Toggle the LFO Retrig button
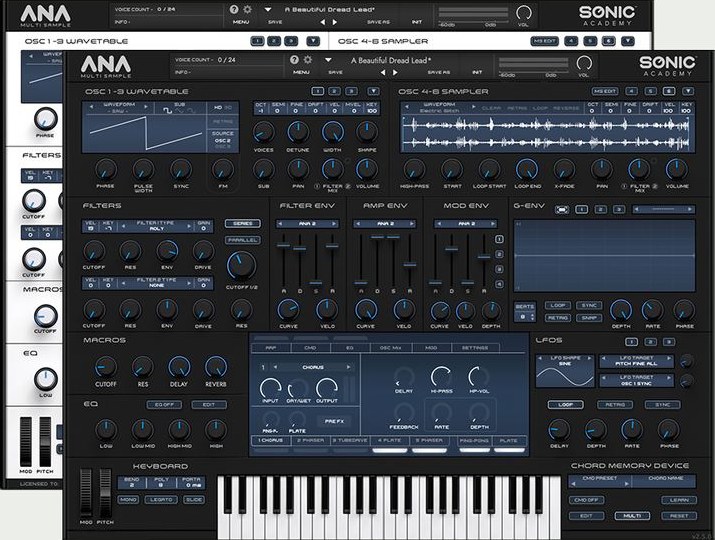 [x=615, y=405]
